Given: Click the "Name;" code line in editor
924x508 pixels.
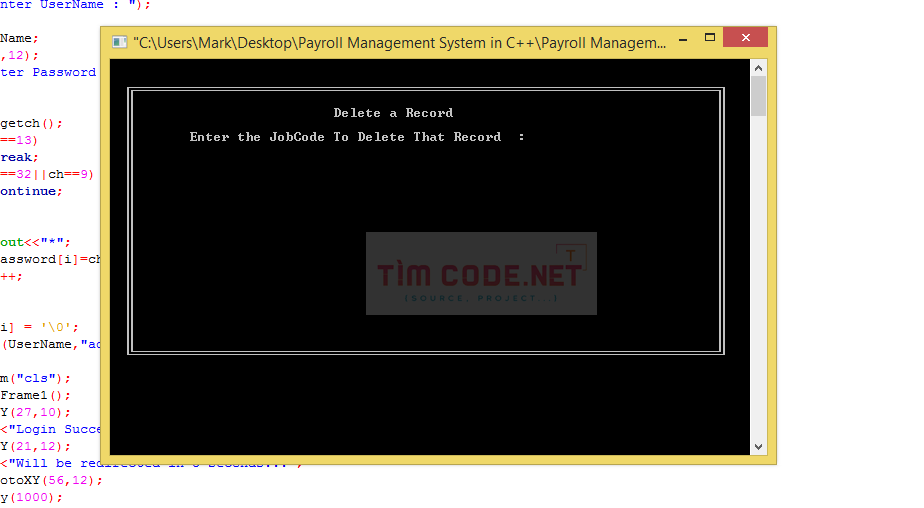Looking at the screenshot, I should pos(19,38).
